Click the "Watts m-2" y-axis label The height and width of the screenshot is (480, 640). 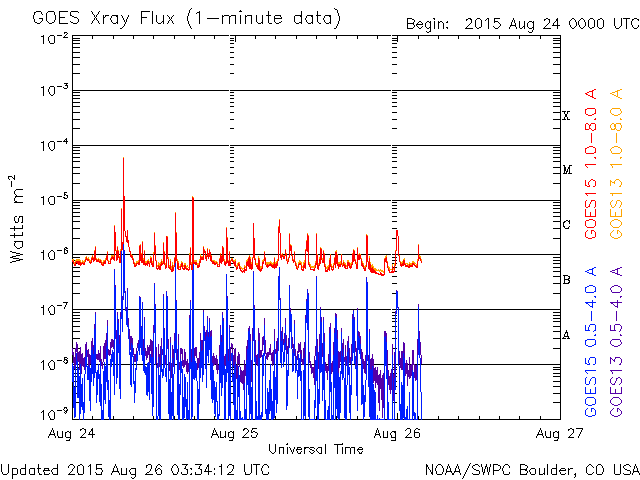point(16,219)
